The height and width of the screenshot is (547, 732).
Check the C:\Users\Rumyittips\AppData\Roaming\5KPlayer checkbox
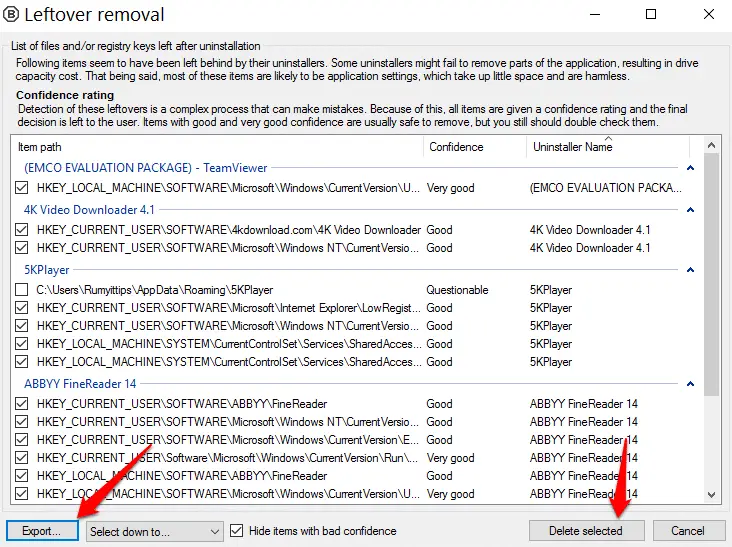(x=21, y=290)
